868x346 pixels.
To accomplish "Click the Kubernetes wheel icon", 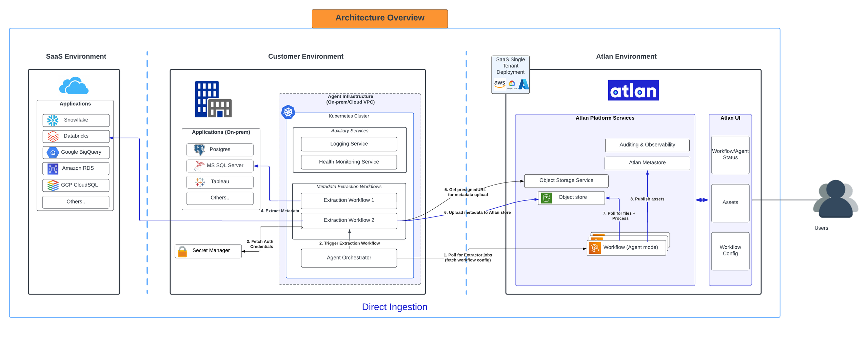I will (x=287, y=111).
